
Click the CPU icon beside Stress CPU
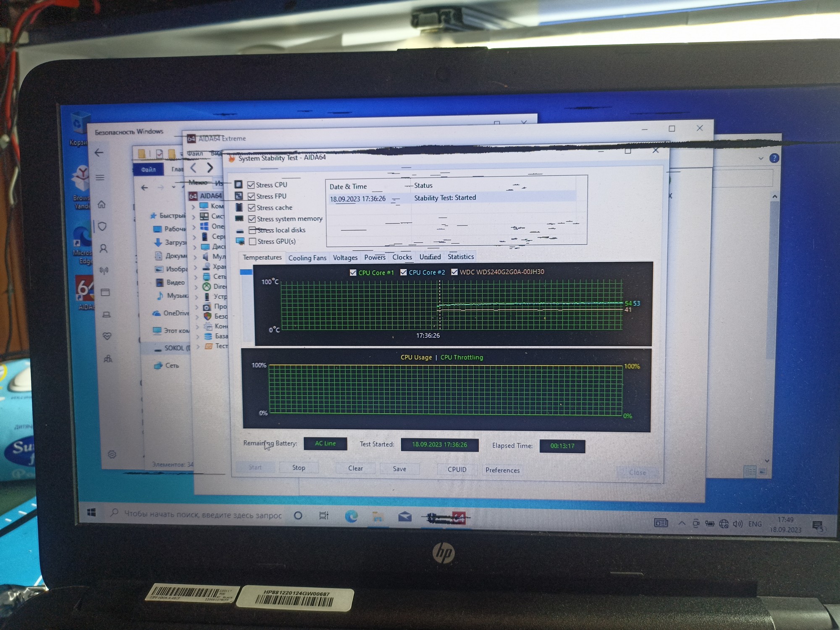coord(238,184)
